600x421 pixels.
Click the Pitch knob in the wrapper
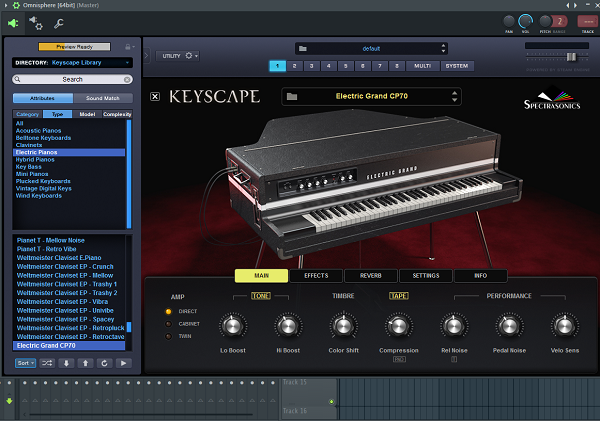tap(545, 21)
